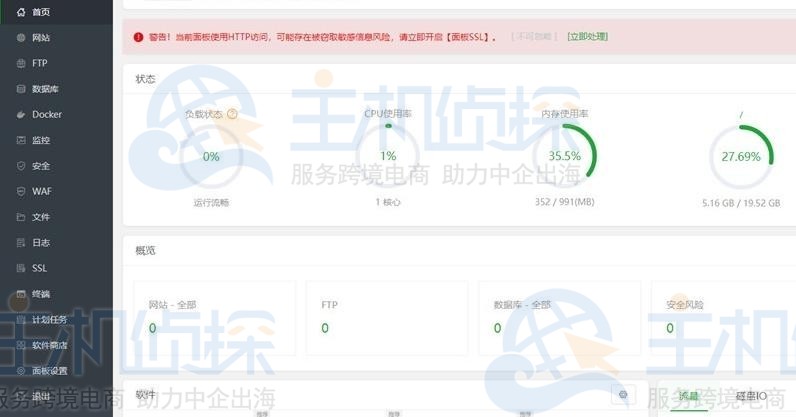This screenshot has width=796, height=417.
Task: Click the 负载状态 help question mark icon
Action: (233, 114)
